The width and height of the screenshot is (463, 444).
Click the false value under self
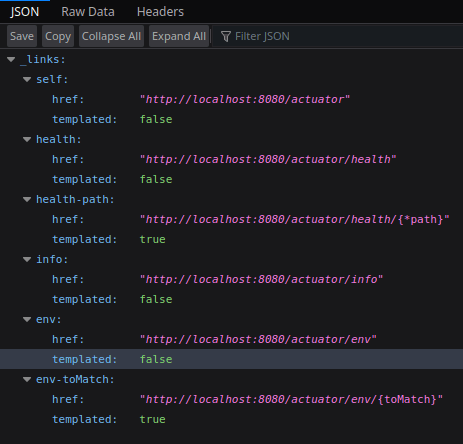(x=156, y=119)
